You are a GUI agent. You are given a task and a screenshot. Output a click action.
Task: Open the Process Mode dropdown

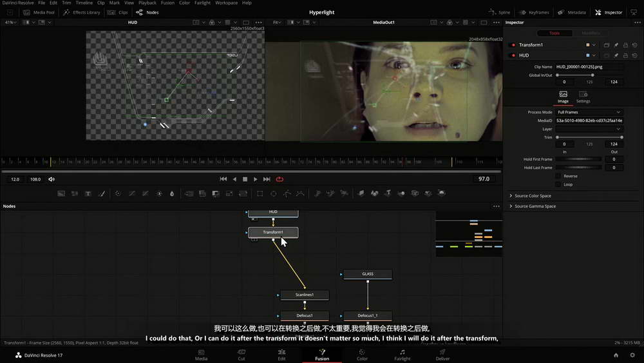click(589, 112)
